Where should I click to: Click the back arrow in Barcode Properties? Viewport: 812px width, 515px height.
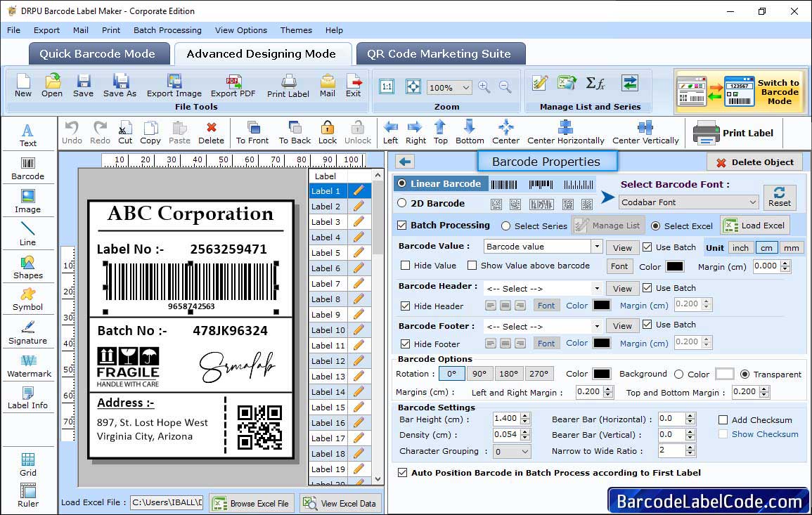(405, 162)
